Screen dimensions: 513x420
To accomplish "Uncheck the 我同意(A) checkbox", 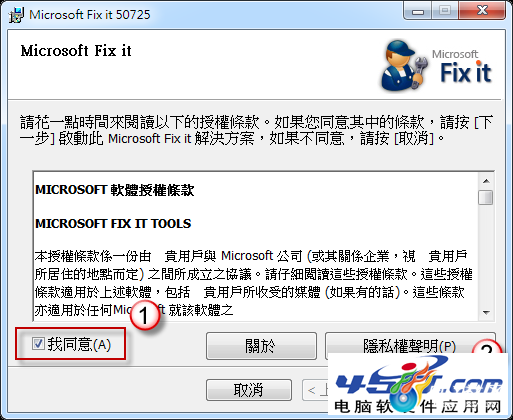I will click(x=38, y=343).
